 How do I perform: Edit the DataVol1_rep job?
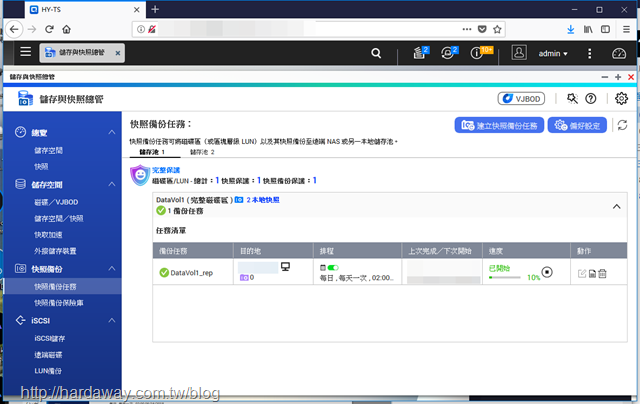click(x=582, y=273)
